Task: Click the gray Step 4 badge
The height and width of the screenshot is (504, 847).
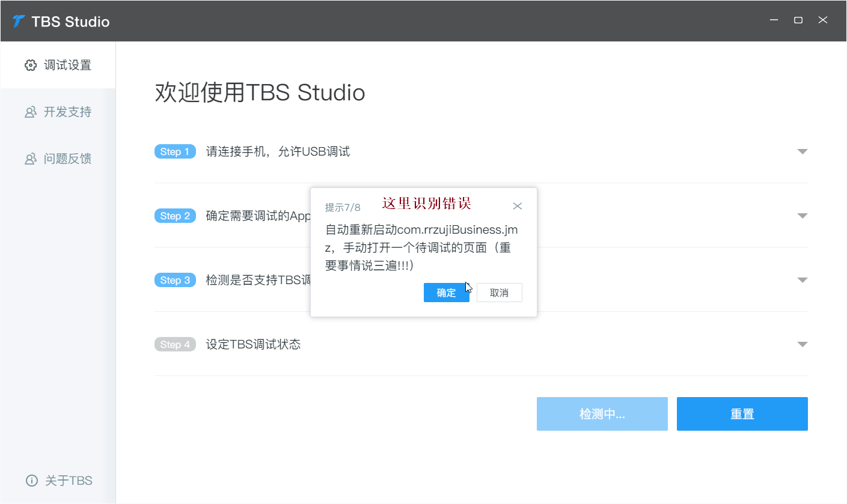Action: pyautogui.click(x=175, y=344)
